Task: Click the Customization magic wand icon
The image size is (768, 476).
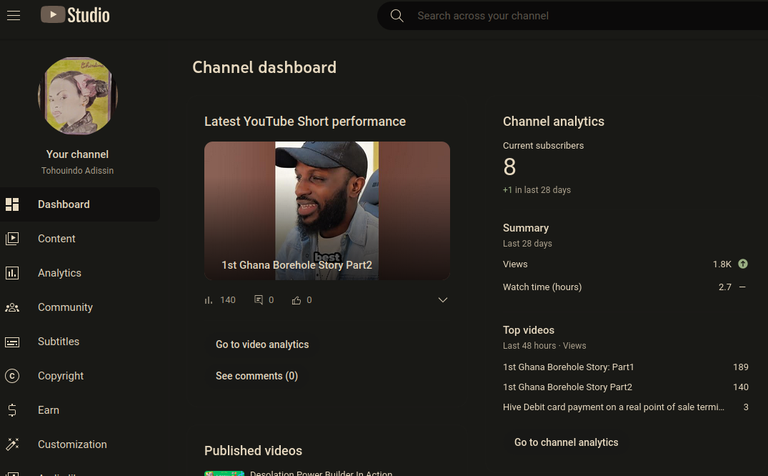Action: click(x=12, y=444)
